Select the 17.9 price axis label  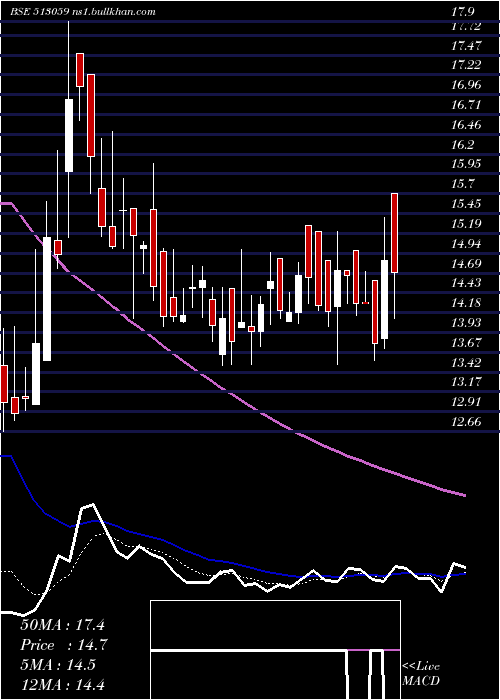464,11
